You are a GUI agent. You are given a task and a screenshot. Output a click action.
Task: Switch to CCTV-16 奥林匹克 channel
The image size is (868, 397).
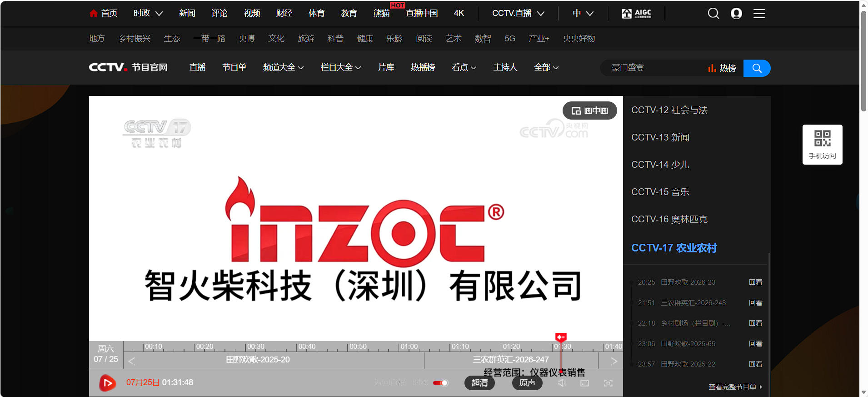[669, 219]
